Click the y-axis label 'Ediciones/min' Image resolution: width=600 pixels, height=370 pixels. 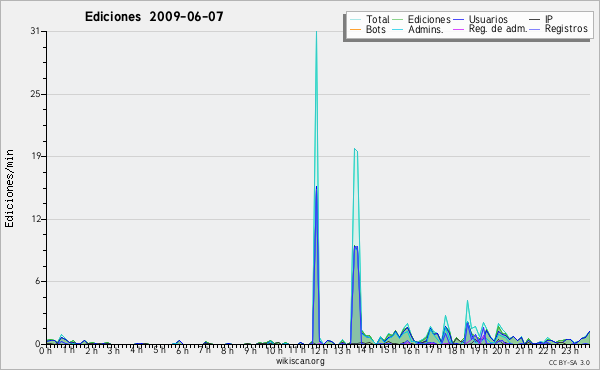9,188
